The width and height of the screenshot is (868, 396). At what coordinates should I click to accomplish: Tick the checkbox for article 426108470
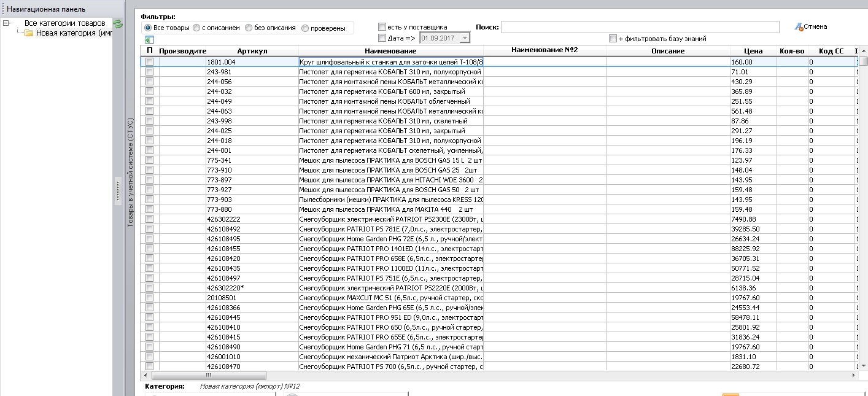[149, 367]
